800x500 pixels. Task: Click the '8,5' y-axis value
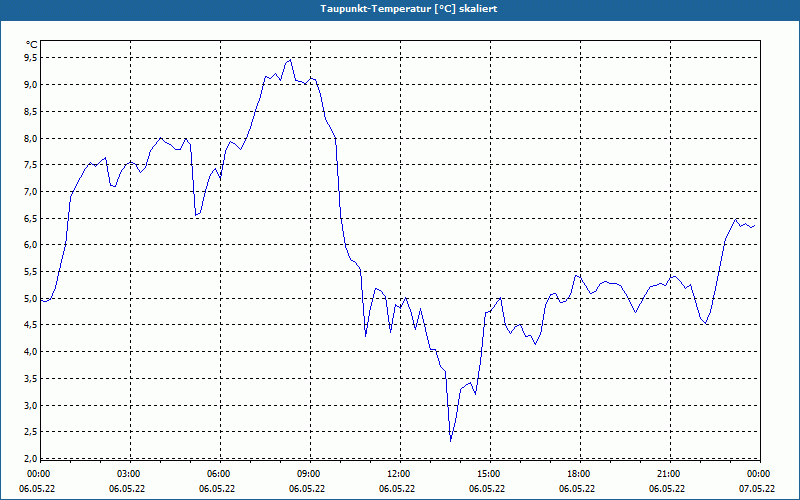(31, 111)
